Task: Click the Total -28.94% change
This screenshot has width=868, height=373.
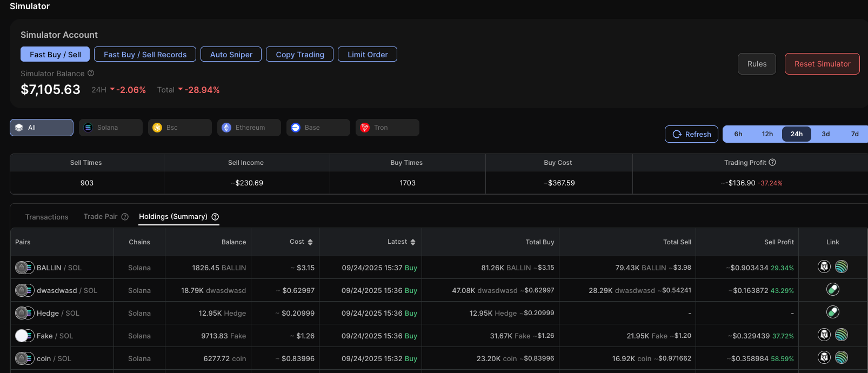Action: (189, 90)
